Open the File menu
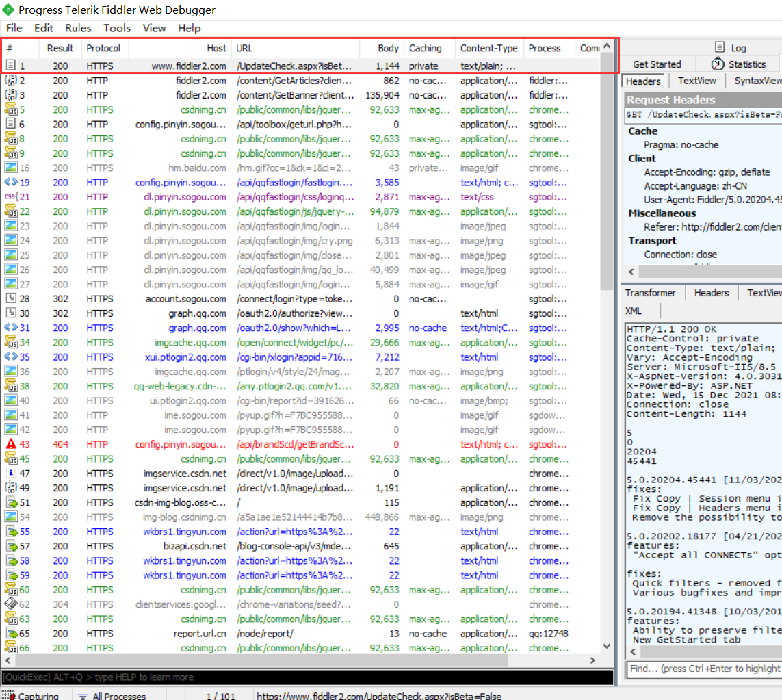 point(14,28)
